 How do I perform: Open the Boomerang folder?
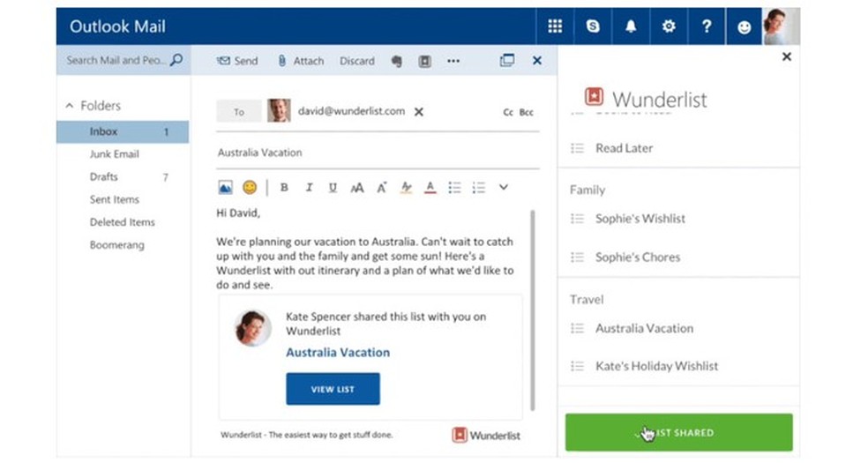tap(116, 244)
